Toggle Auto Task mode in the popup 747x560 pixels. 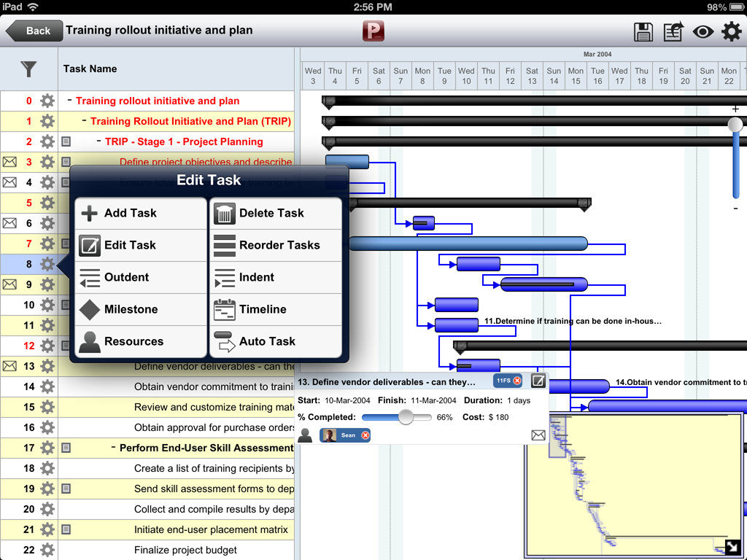coord(267,341)
